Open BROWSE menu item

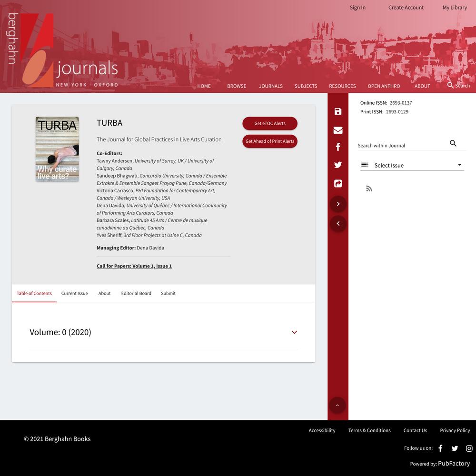point(237,86)
